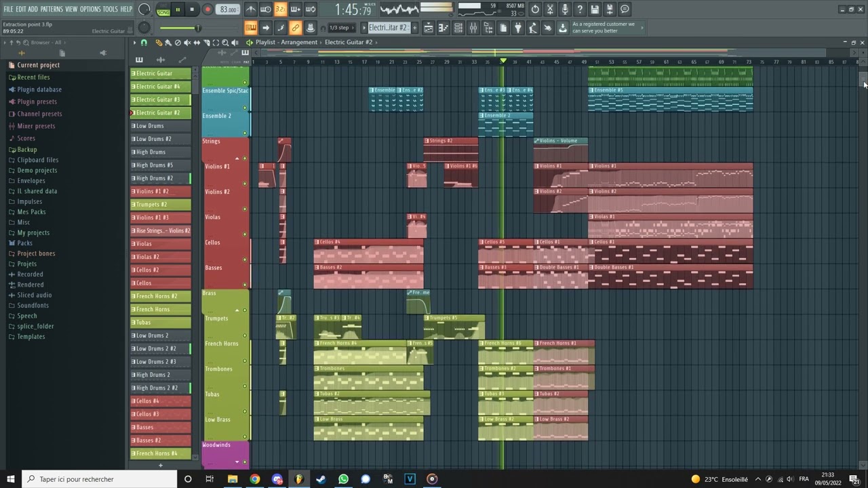Click the 83.000 tempo field

(229, 9)
